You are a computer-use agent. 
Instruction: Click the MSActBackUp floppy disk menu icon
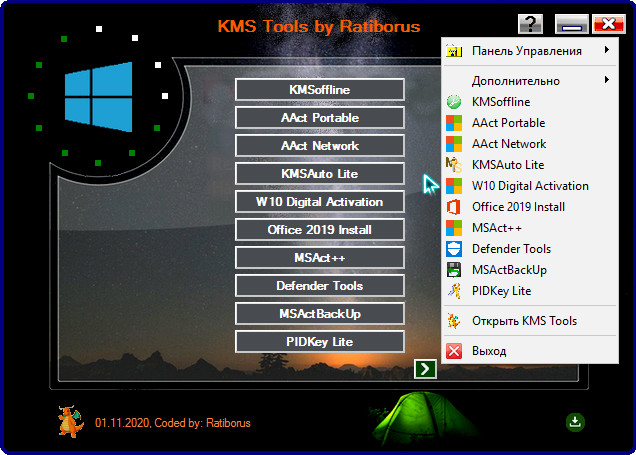pos(454,270)
